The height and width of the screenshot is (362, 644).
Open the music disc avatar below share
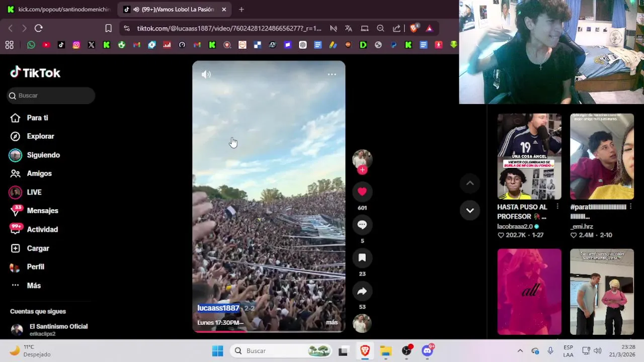coord(361,323)
